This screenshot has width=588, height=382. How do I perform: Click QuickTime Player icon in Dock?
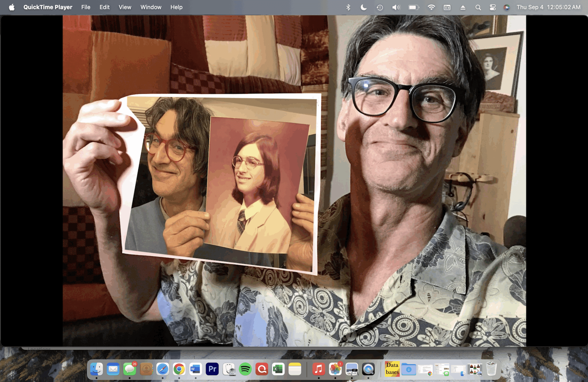click(368, 369)
